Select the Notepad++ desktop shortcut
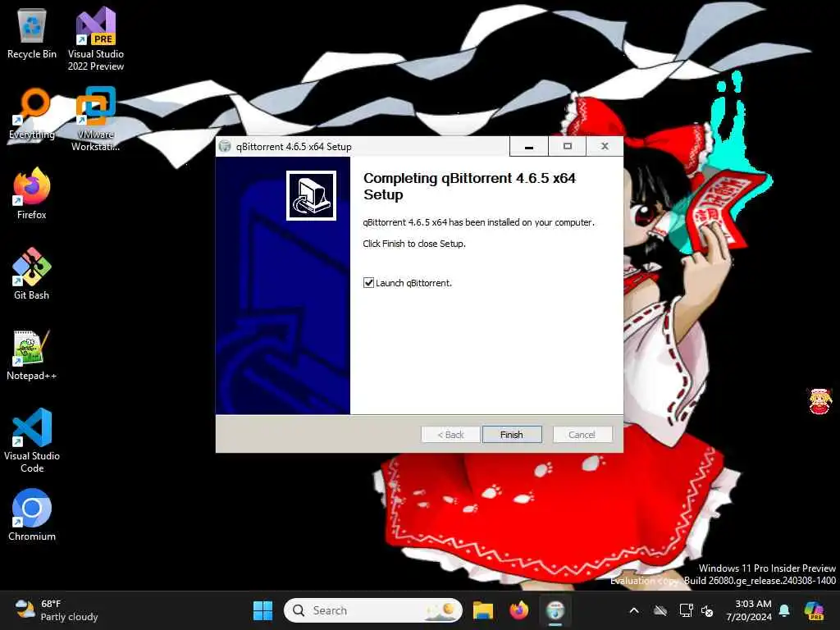 [x=32, y=354]
